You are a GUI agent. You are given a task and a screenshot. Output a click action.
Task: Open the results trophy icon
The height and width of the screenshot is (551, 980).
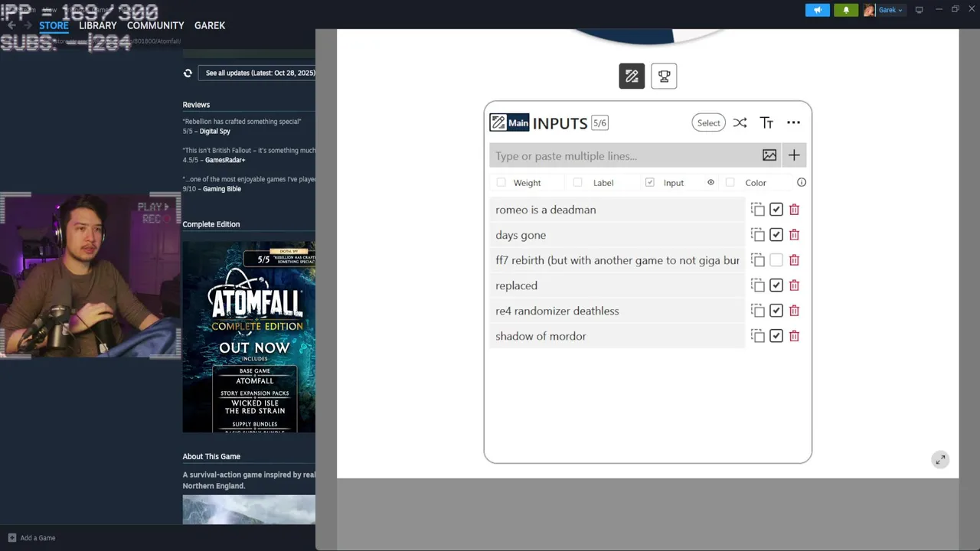coord(664,76)
